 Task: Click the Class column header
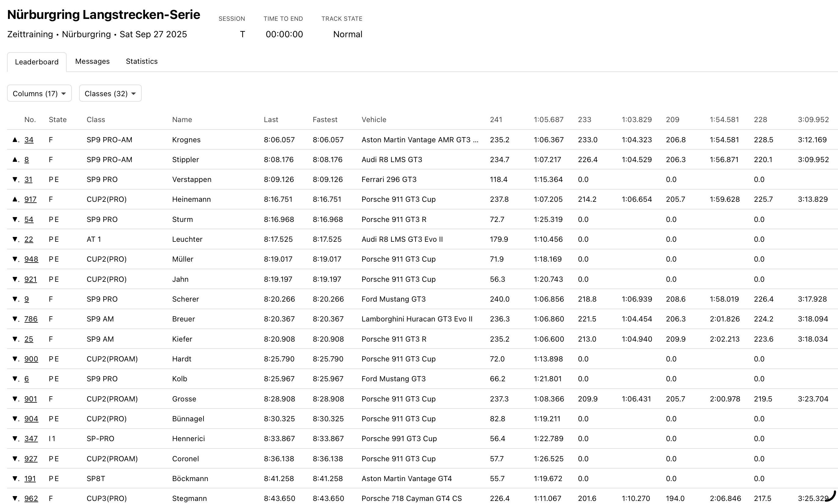click(96, 120)
